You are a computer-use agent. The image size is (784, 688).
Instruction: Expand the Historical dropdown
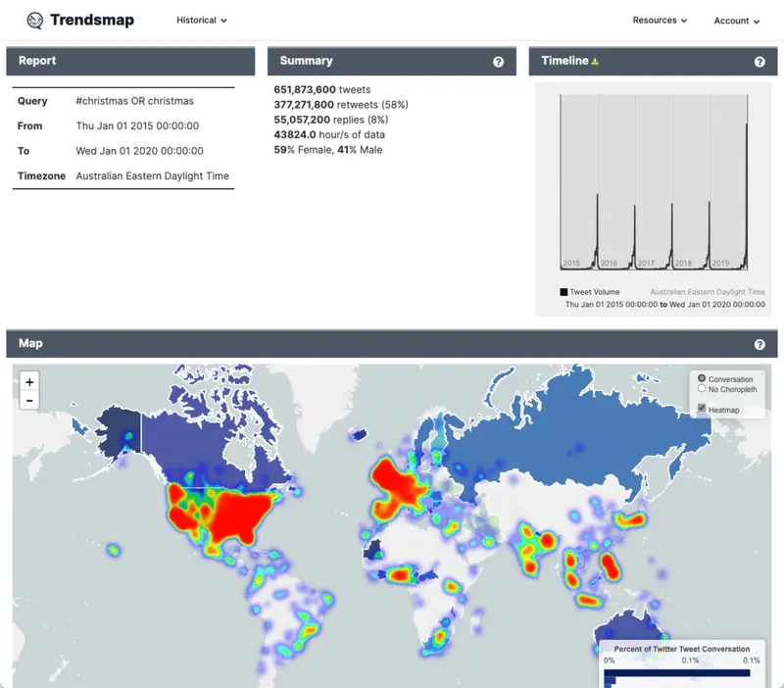click(201, 20)
